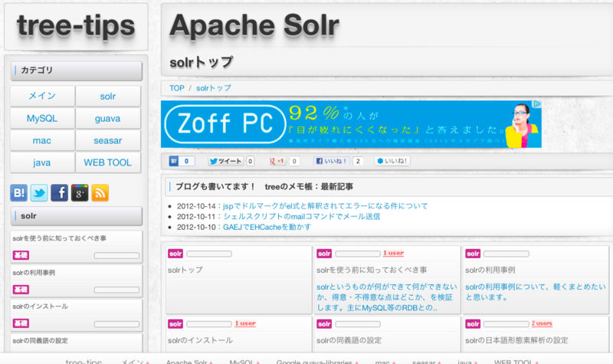Click 1 user link on solrのインストール card

point(245,323)
